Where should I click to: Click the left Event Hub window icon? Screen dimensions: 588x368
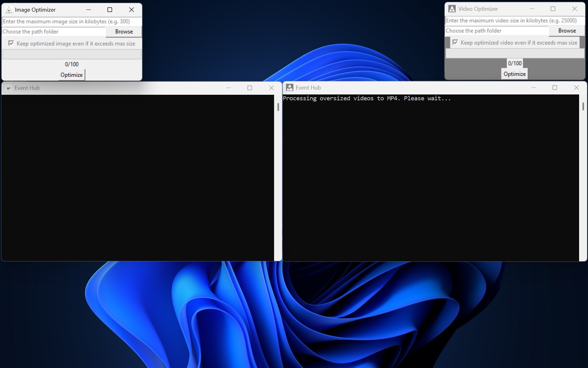coord(9,88)
